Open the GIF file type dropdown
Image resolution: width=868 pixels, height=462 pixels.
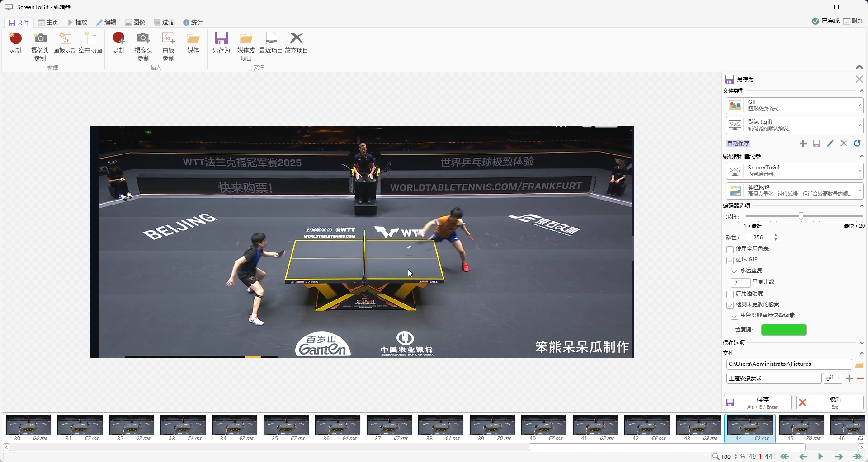(x=794, y=106)
